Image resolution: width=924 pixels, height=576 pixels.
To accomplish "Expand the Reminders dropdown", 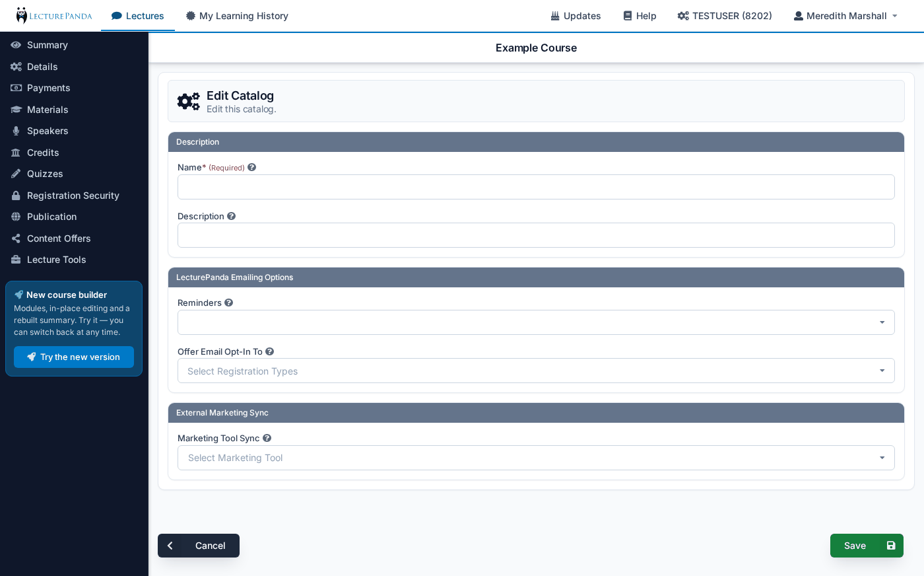I will [536, 322].
